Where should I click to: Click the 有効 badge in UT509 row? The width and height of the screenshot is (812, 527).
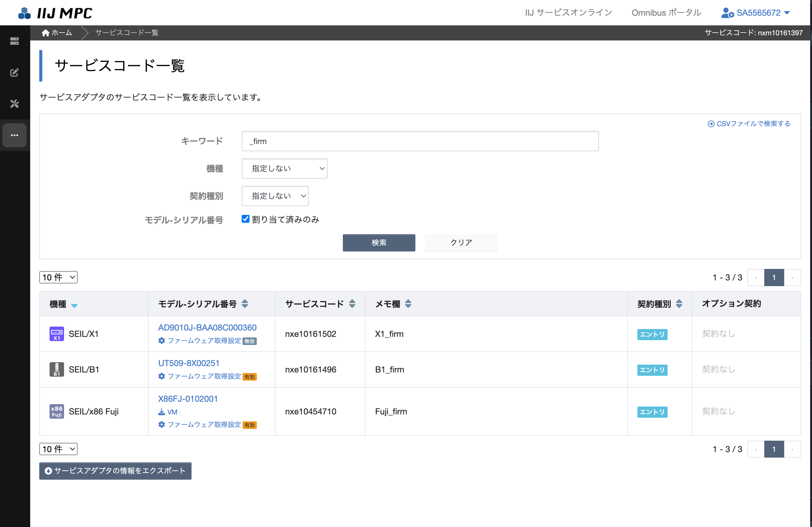250,377
